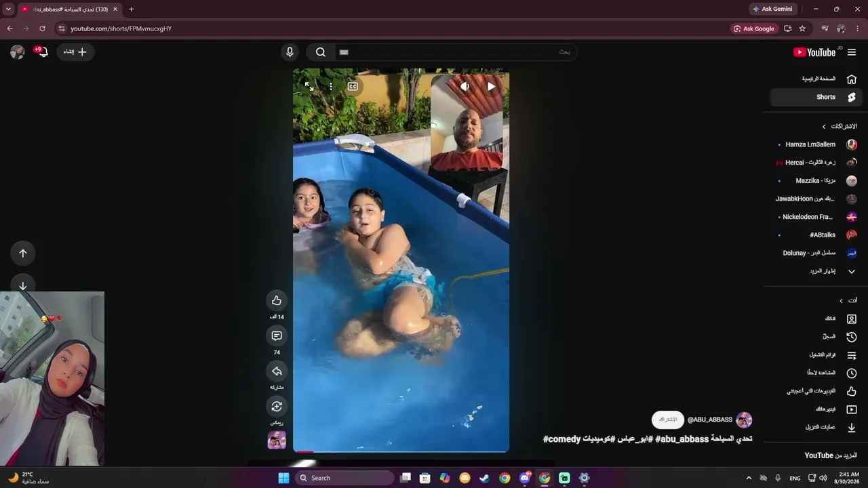Screen dimensions: 868x488
Task: Open Watch later in the sidebar
Action: 815,373
